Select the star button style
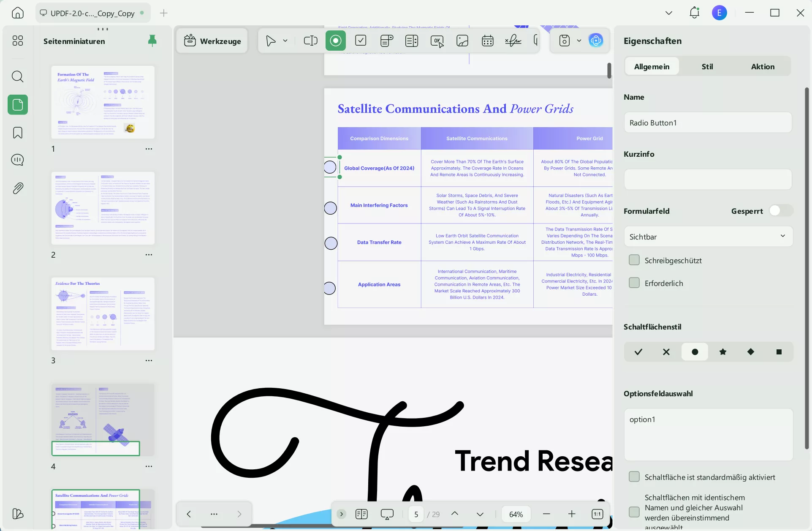Image resolution: width=812 pixels, height=531 pixels. click(722, 351)
